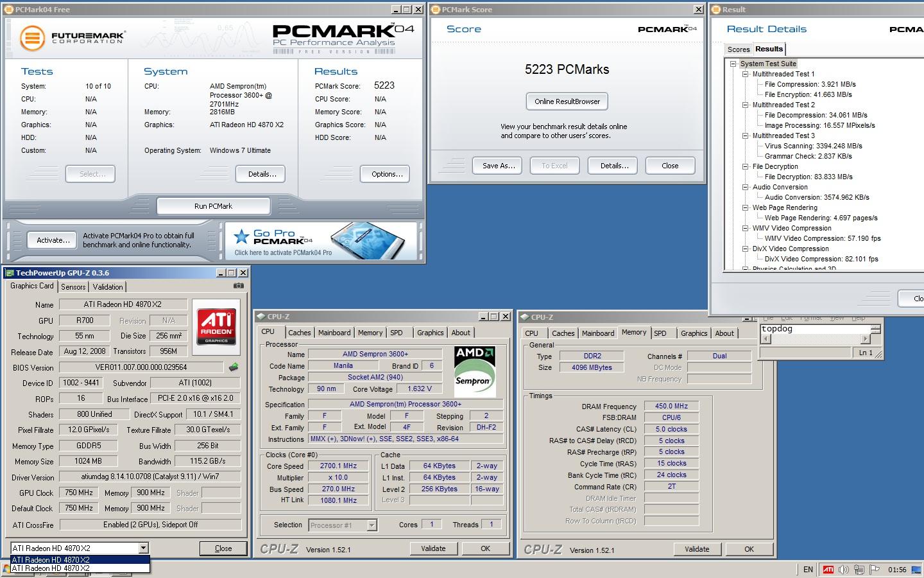The height and width of the screenshot is (578, 924).
Task: Collapse the DivX Video Compression node
Action: [746, 249]
